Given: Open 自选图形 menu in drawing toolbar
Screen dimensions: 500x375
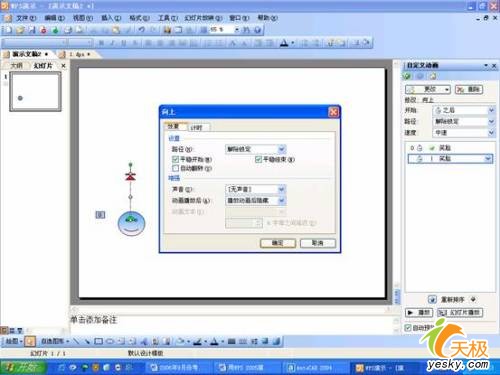Looking at the screenshot, I should click(x=55, y=341).
